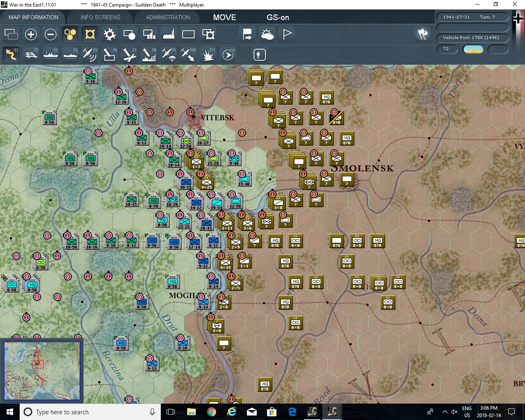The image size is (525, 420).
Task: Click the yellow weather condition pill
Action: 473,49
